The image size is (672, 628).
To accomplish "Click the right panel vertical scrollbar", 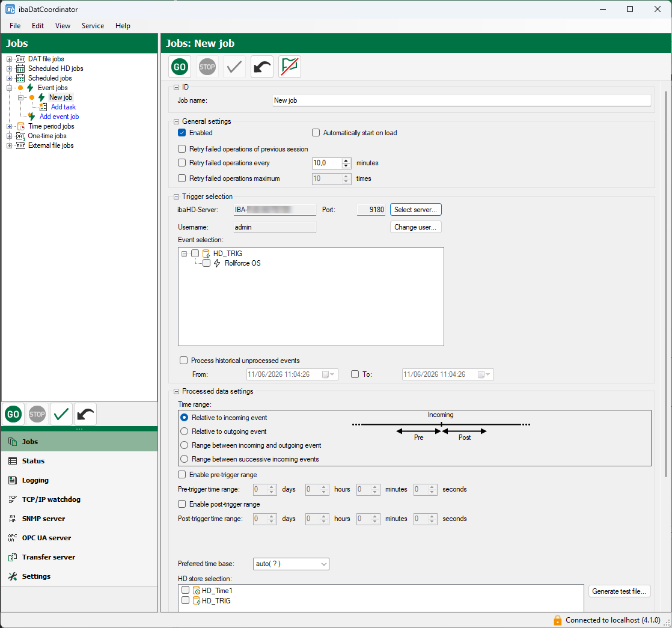I will [666, 284].
